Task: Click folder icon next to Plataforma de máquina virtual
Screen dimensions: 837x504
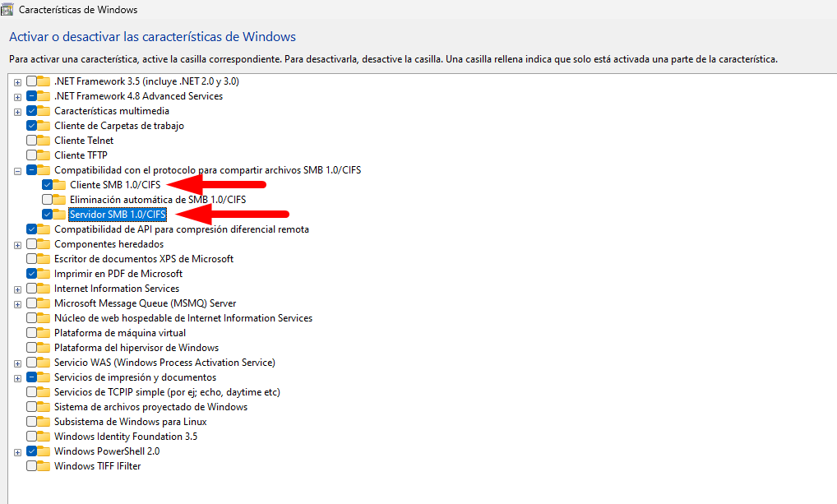Action: (x=44, y=333)
